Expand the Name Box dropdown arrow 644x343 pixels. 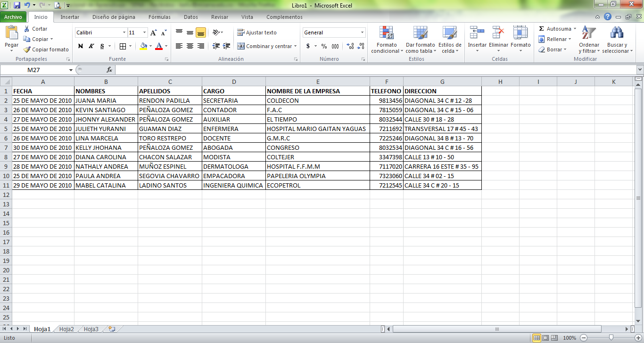coord(71,70)
